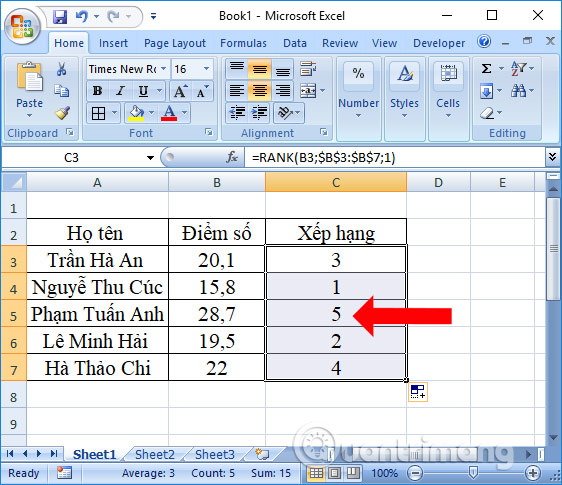Activate the Format Painter brush
This screenshot has width=562, height=485.
tap(62, 113)
